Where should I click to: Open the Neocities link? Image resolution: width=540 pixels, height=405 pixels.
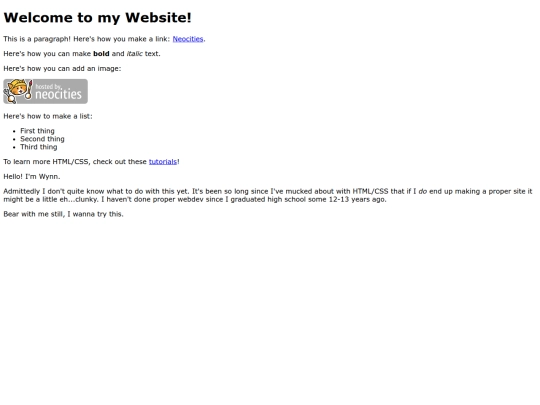coord(188,39)
